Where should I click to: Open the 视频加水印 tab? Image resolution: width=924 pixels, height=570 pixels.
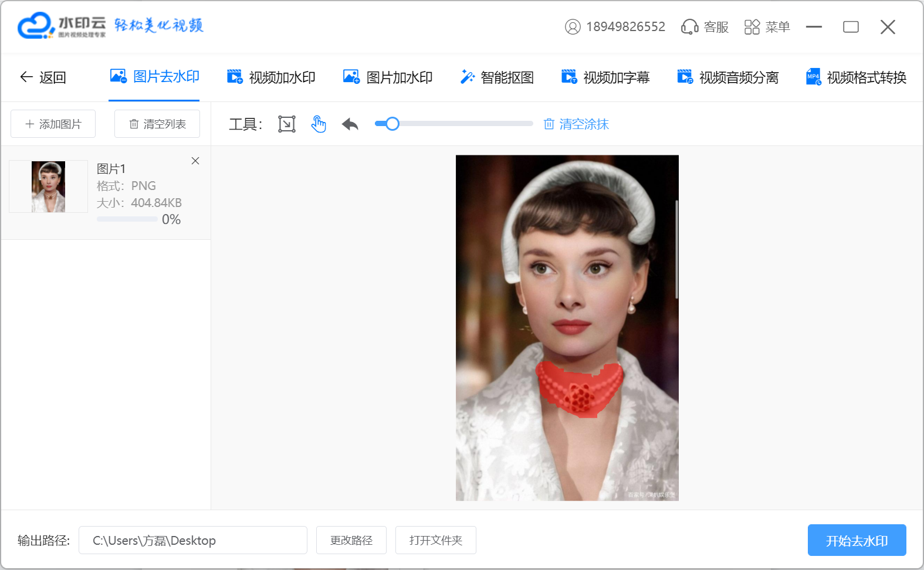click(x=271, y=77)
